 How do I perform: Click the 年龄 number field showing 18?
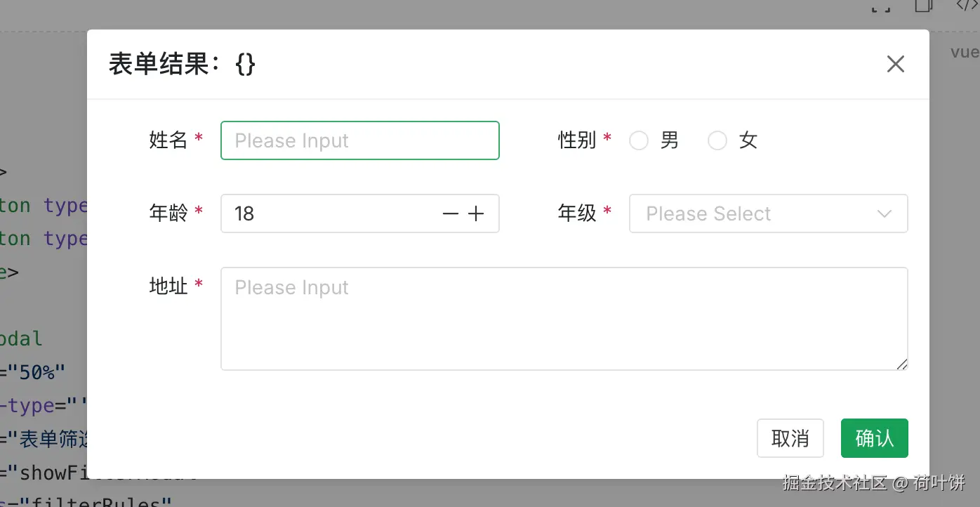click(x=330, y=213)
